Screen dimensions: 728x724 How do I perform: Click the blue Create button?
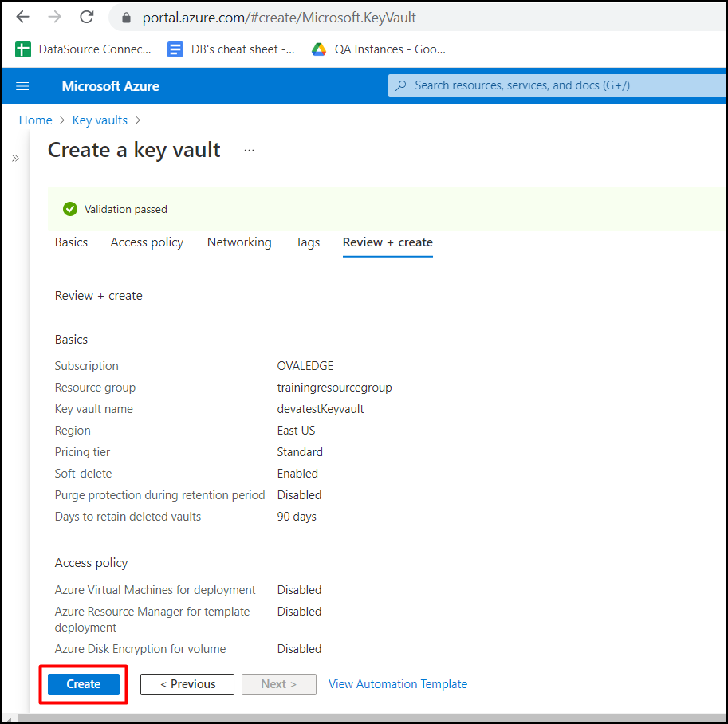coord(84,684)
